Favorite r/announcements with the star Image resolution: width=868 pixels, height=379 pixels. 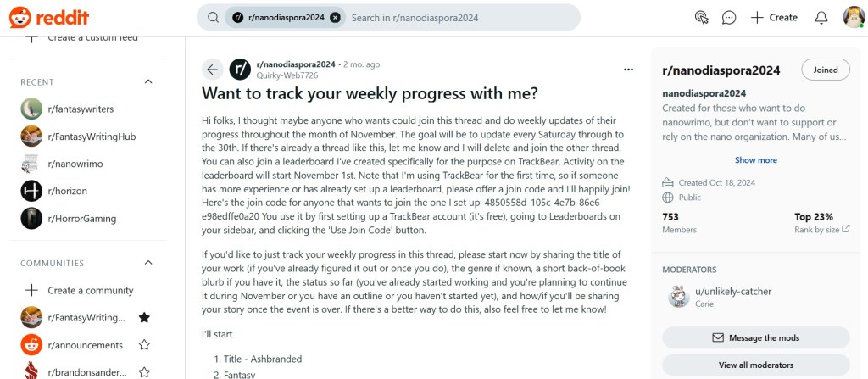coord(144,345)
